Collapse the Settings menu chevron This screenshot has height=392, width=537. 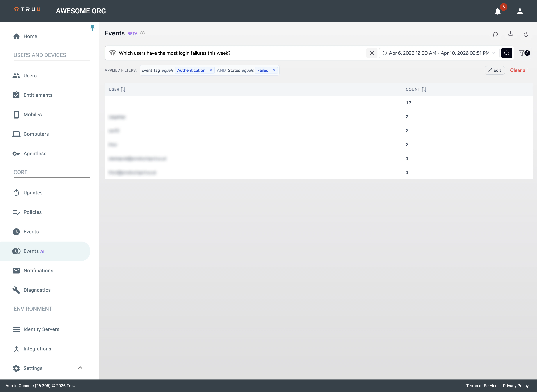tap(80, 368)
